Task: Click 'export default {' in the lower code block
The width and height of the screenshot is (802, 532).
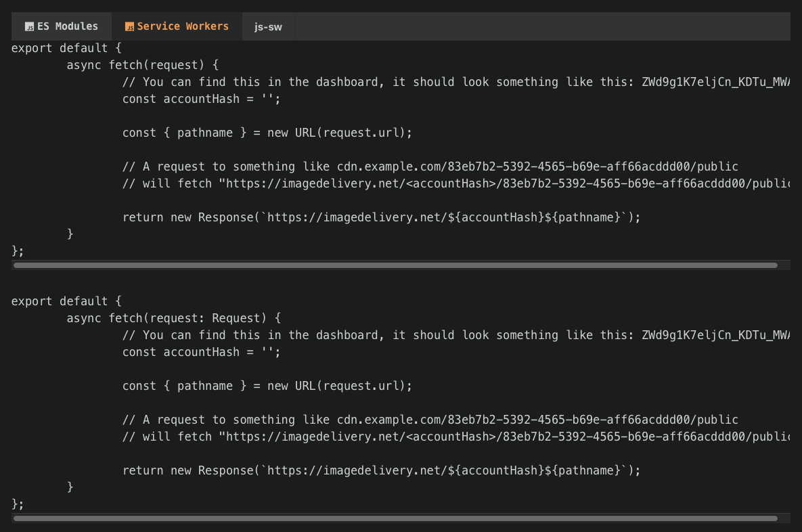Action: [66, 301]
